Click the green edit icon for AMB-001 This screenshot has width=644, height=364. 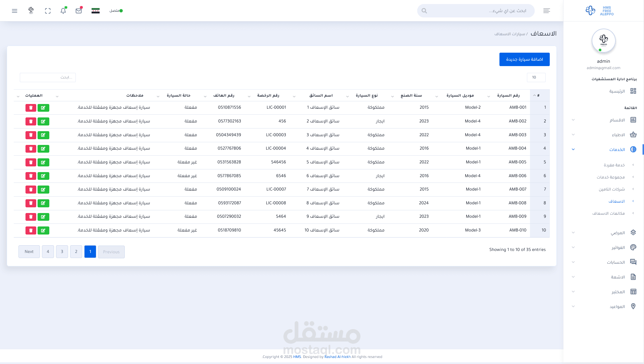click(x=43, y=108)
